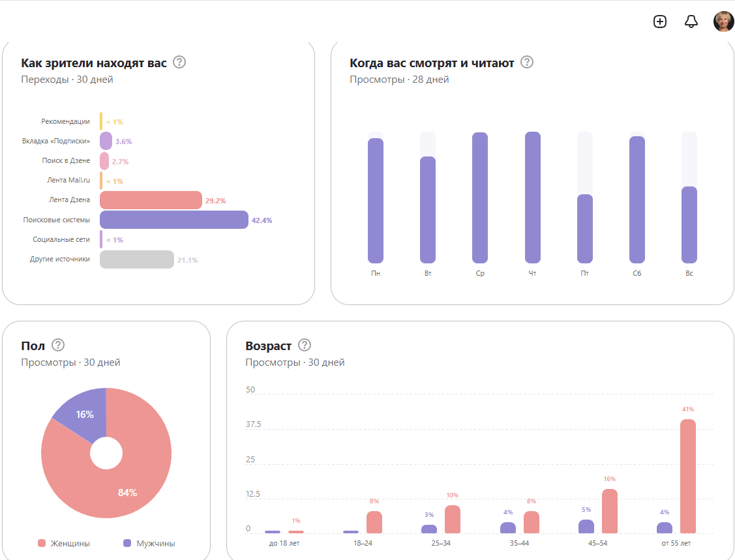
Task: Click the 'Социальные сети' label
Action: [x=61, y=239]
